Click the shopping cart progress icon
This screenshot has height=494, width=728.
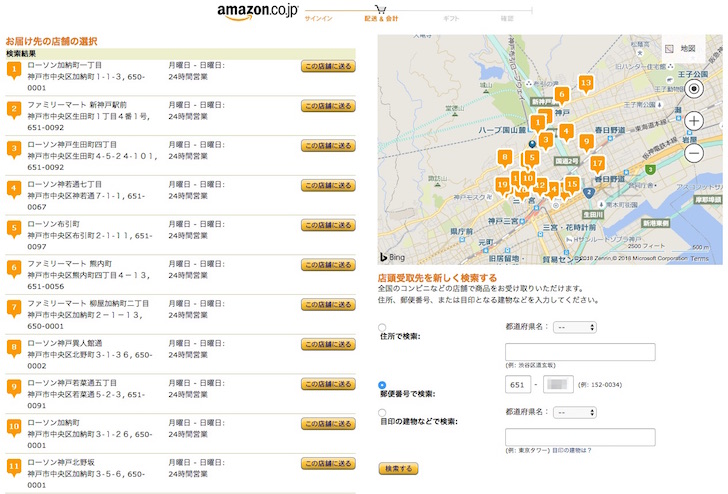(381, 9)
